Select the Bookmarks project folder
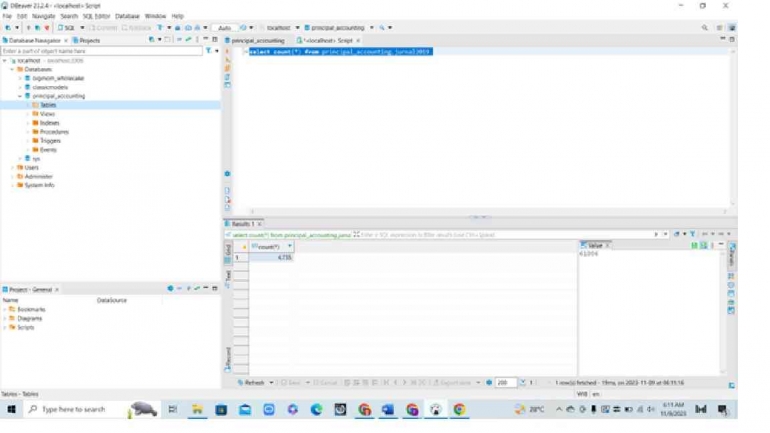 point(31,309)
